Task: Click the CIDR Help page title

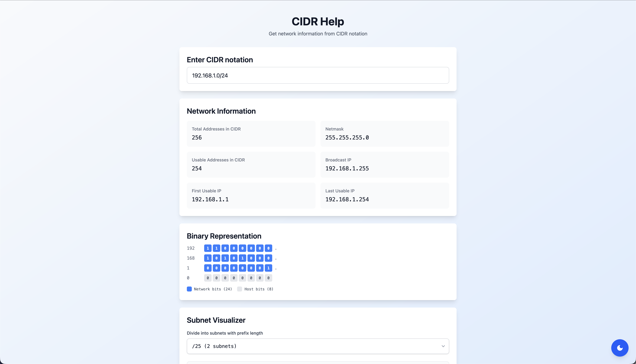Action: click(318, 21)
